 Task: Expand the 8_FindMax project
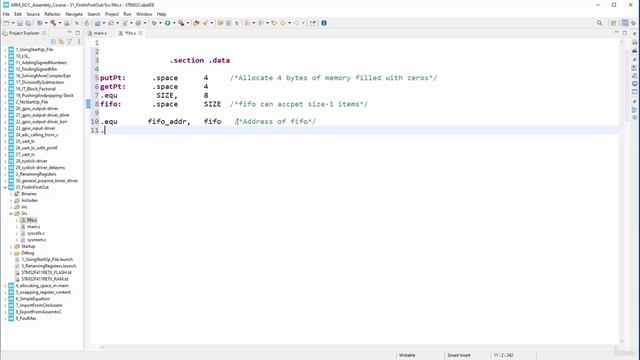click(x=5, y=318)
